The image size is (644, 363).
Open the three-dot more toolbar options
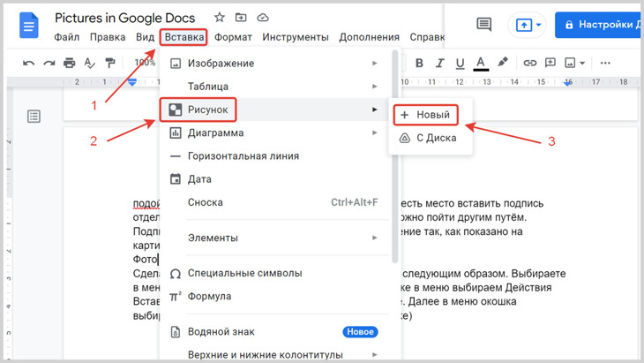[x=605, y=63]
